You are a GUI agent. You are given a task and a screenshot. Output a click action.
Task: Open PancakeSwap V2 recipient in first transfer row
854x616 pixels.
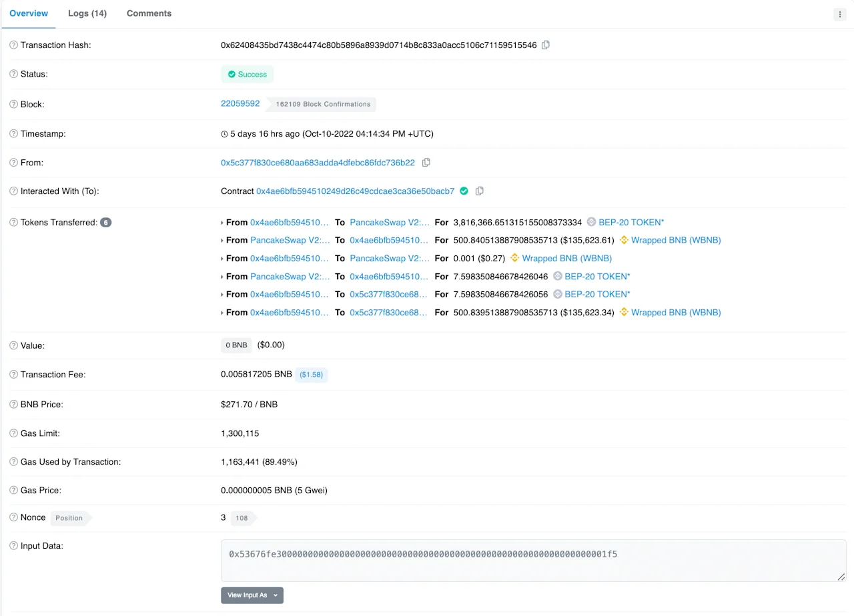click(390, 222)
